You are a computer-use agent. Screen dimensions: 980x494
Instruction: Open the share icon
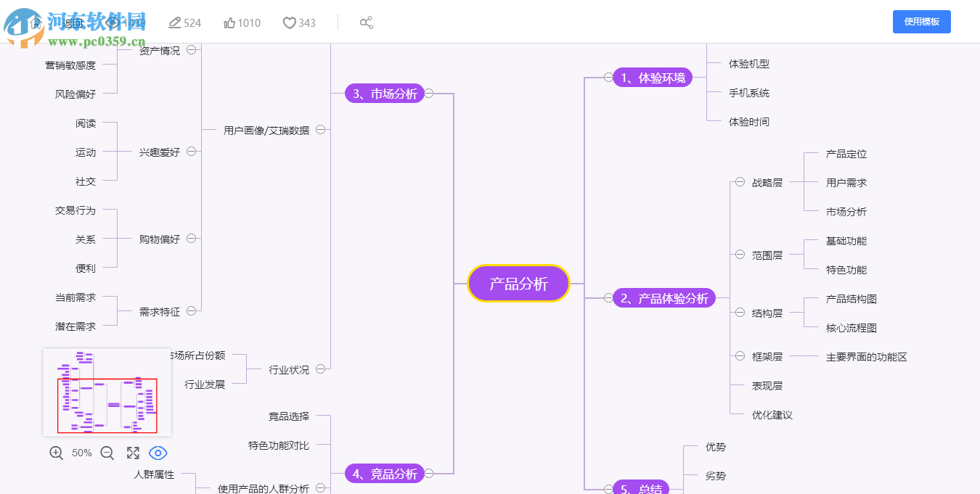point(367,22)
